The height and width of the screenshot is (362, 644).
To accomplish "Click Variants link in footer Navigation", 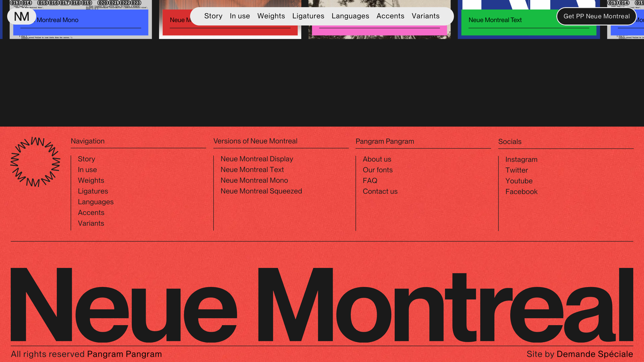I will (91, 223).
